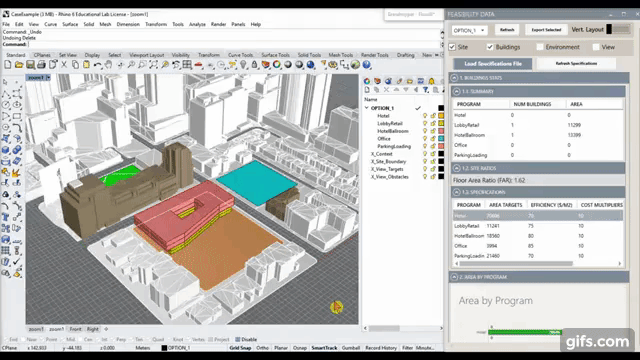The width and height of the screenshot is (640, 360).
Task: Click the Save disk icon
Action: click(x=30, y=64)
